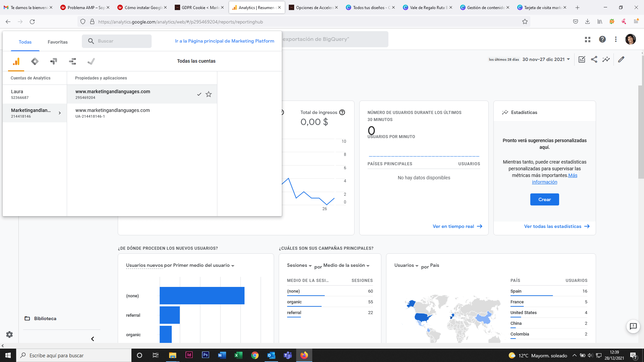Open Ver en tiempo real link
The height and width of the screenshot is (362, 644).
coord(458,226)
